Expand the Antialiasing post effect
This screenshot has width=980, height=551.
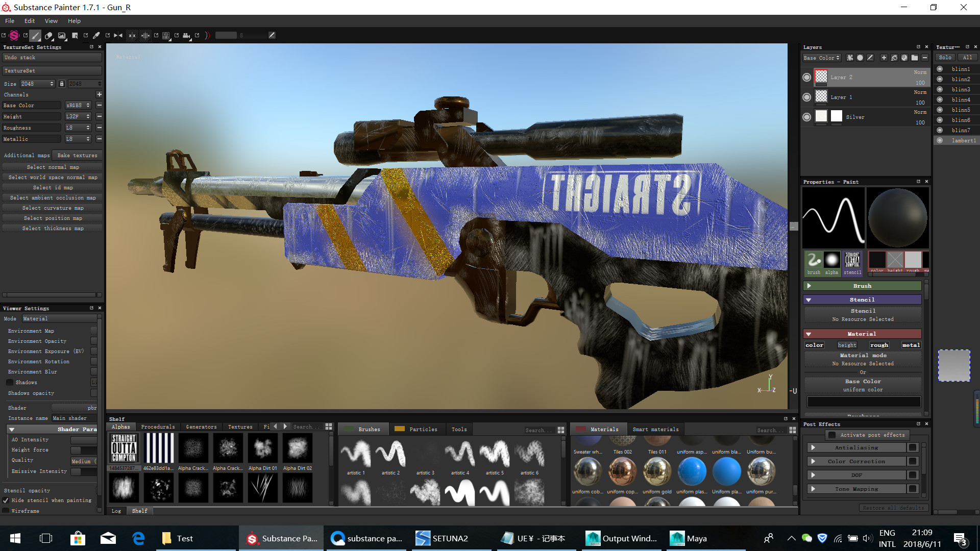click(813, 447)
